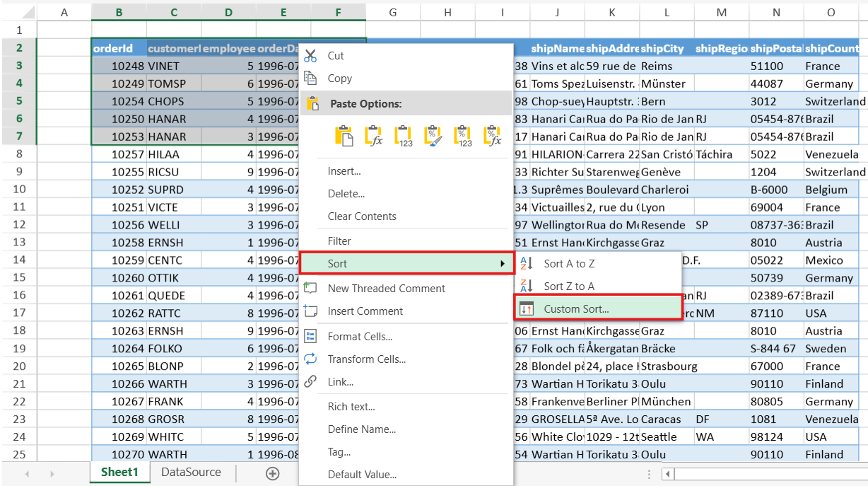Click the Paste All clipboard icon
Viewport: 868px width, 486px height.
click(344, 136)
